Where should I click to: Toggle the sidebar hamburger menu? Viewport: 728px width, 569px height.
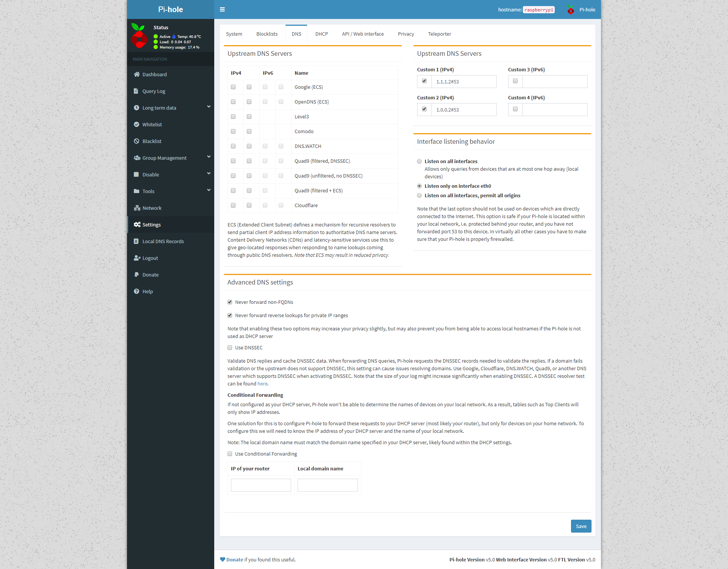point(222,9)
